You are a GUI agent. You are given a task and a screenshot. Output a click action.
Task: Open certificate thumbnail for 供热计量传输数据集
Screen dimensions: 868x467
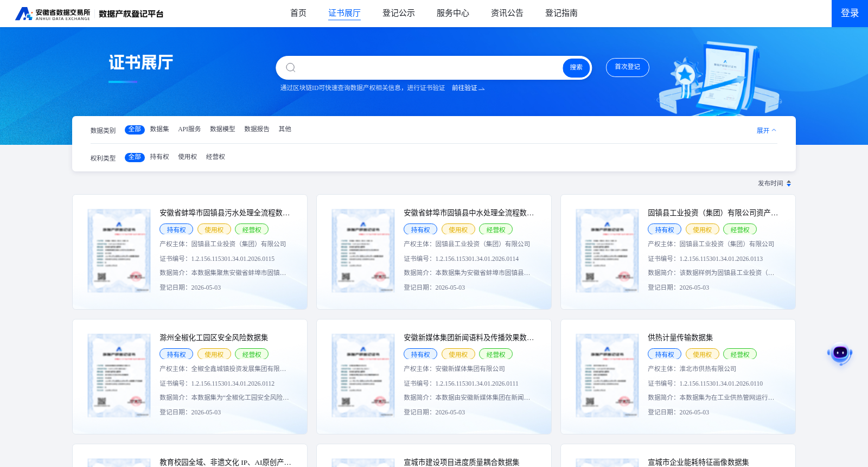(608, 375)
